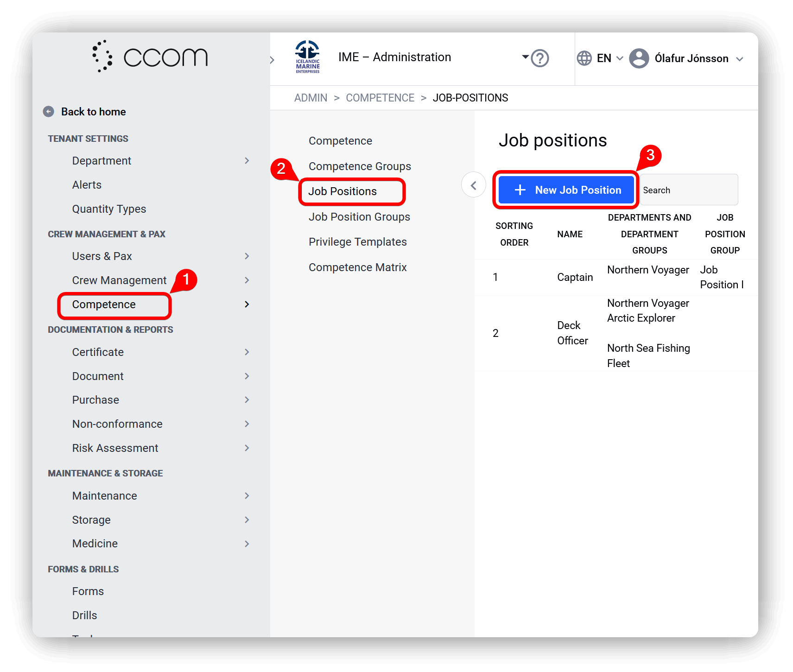Expand the Department sidebar item
Viewport: 793px width, 672px height.
point(247,161)
